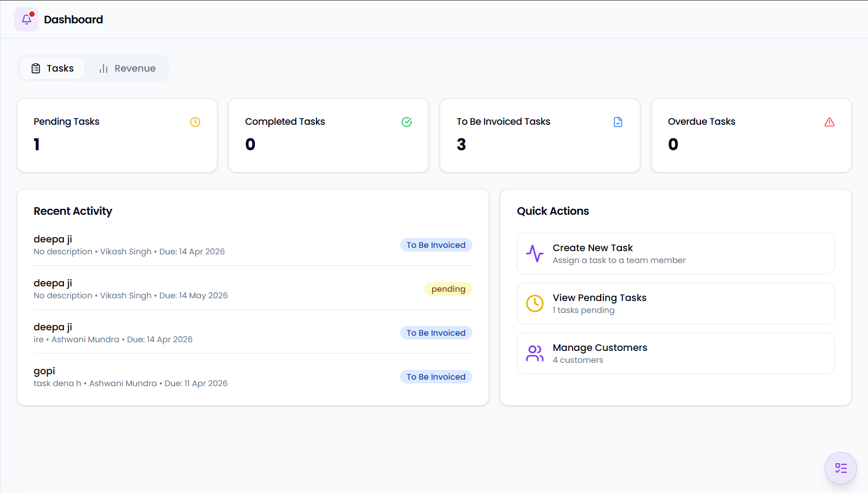
Task: Click the Pending Tasks clock icon
Action: (195, 122)
